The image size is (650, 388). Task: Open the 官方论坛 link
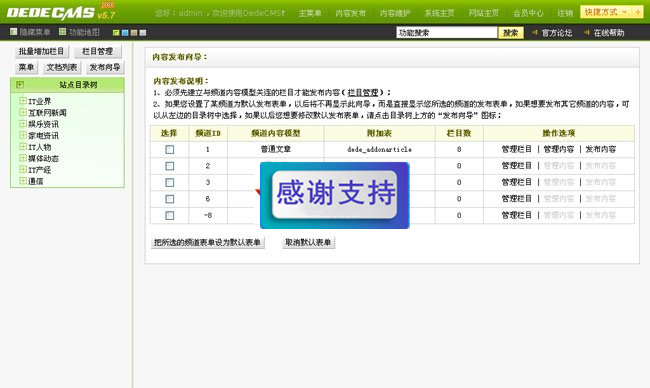pos(557,33)
